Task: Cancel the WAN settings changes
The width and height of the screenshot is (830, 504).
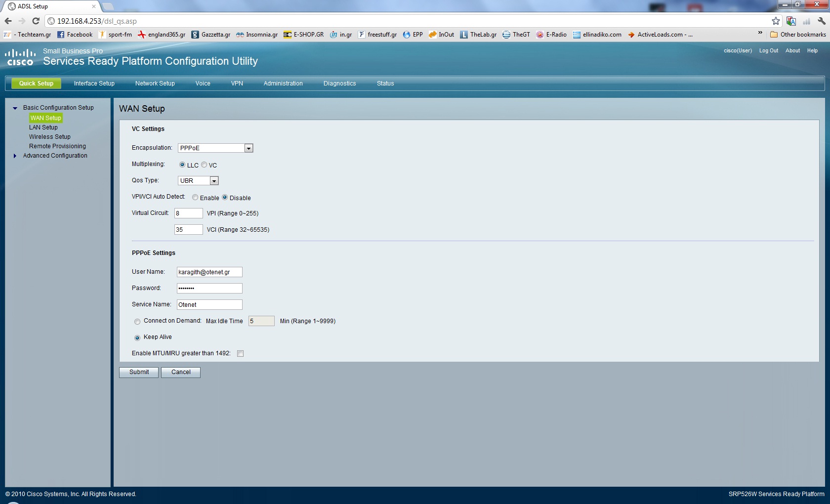Action: [181, 372]
